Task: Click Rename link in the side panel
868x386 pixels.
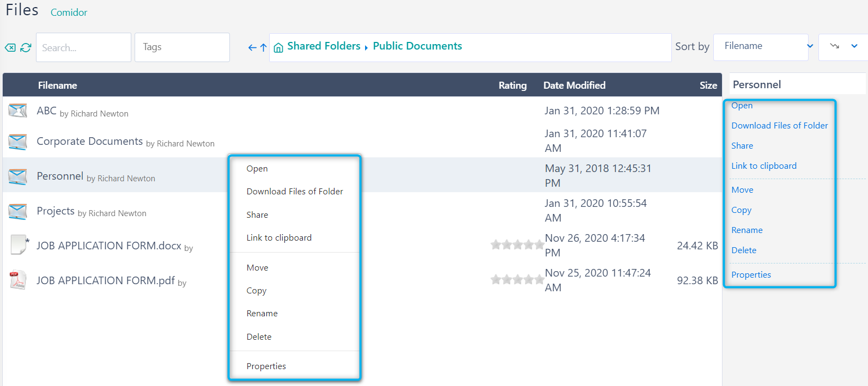Action: [747, 230]
